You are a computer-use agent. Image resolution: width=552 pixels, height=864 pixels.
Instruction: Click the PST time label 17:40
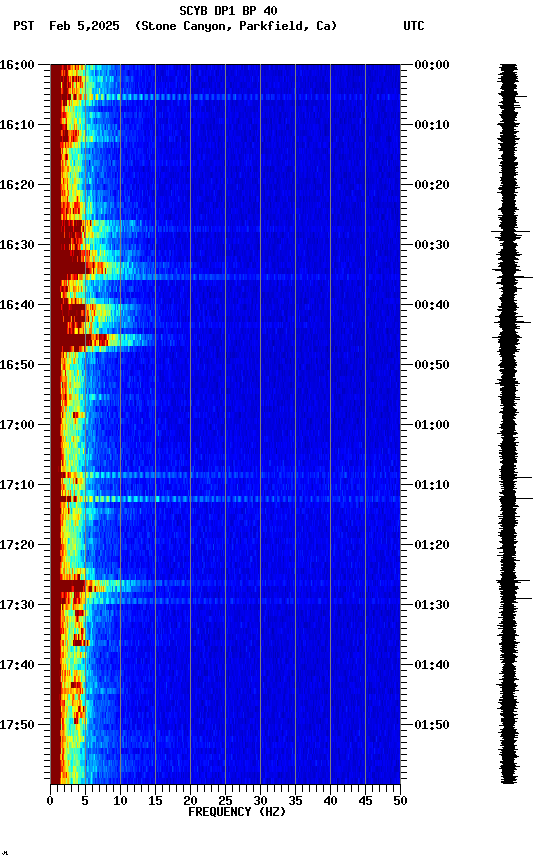click(x=17, y=665)
